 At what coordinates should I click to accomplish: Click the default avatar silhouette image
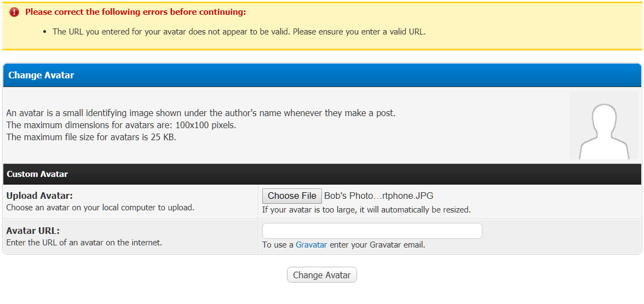pos(605,126)
